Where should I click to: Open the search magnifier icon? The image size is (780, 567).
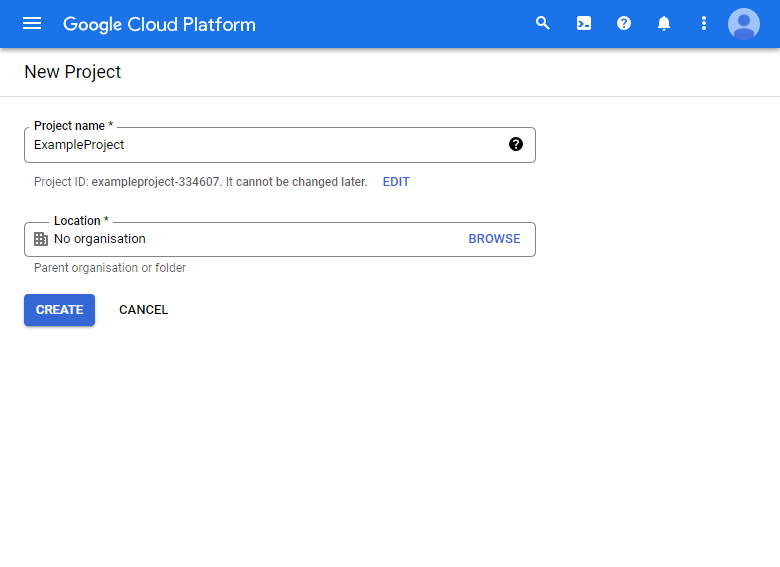(543, 23)
